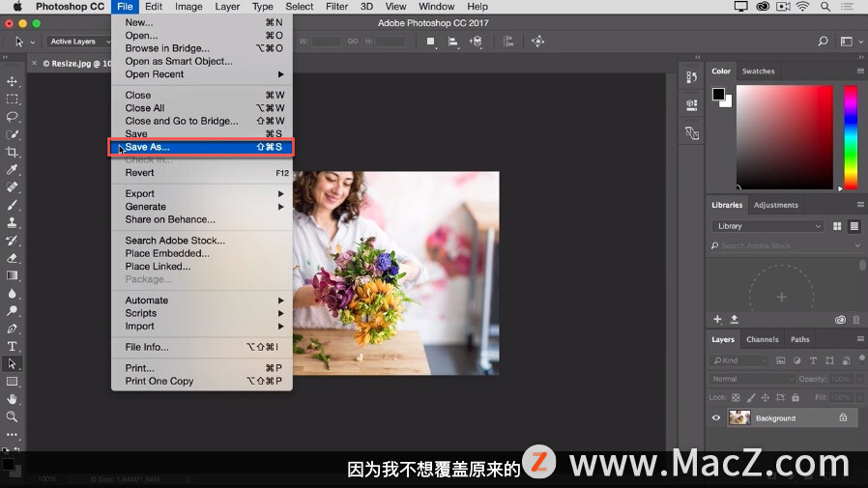The image size is (868, 488).
Task: Click the hue spectrum slider
Action: pyautogui.click(x=851, y=137)
